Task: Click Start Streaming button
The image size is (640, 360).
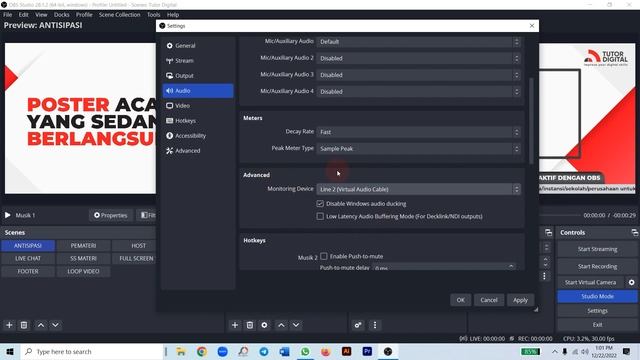Action: (x=597, y=249)
